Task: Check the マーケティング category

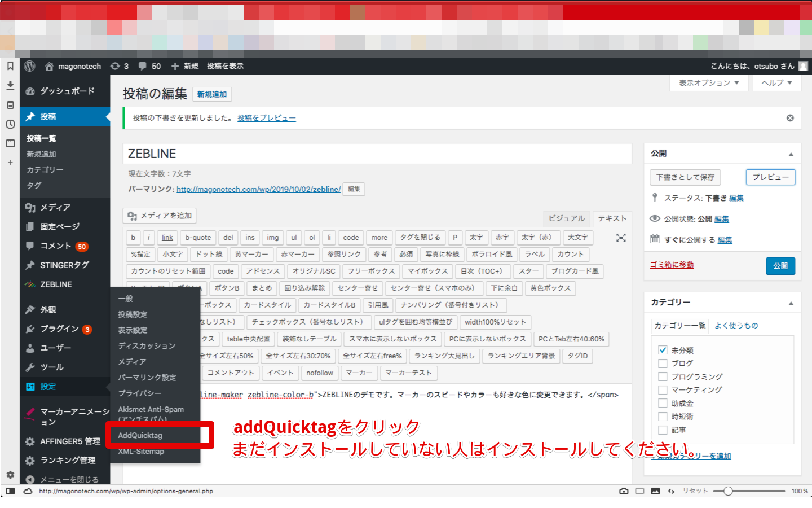Action: [663, 389]
